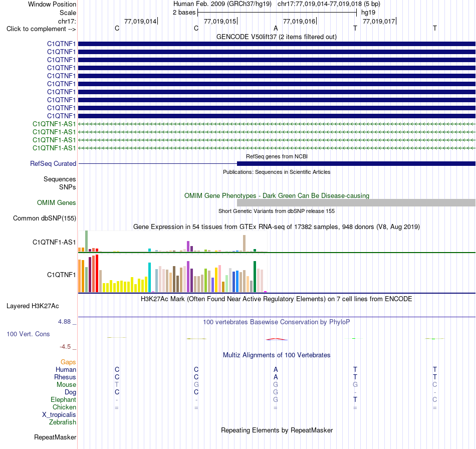The image size is (476, 449).
Task: Open Publications: Sequences in Scientific Articles title
Action: click(277, 172)
